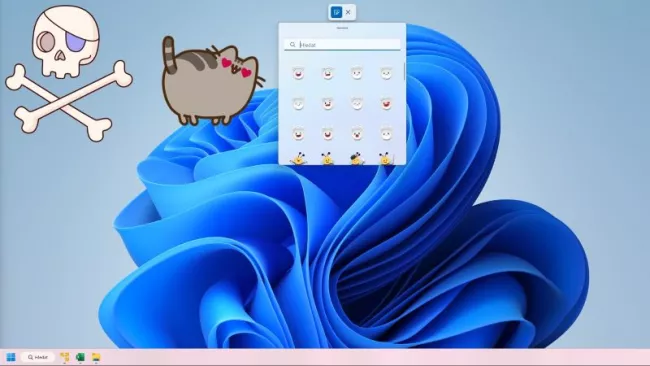The image size is (650, 366).
Task: Choose first face sticker in second row
Action: (298, 103)
